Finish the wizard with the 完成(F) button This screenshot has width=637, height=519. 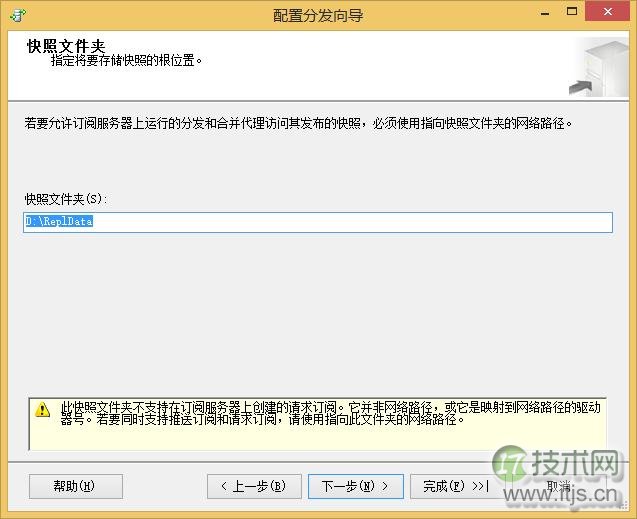click(456, 486)
